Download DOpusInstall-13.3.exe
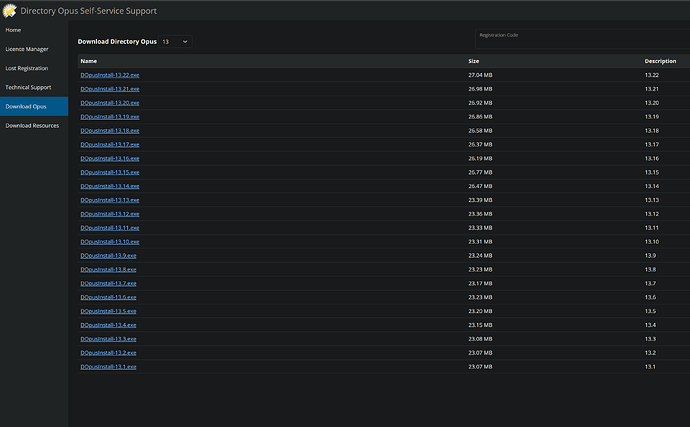Image resolution: width=690 pixels, height=427 pixels. point(108,339)
